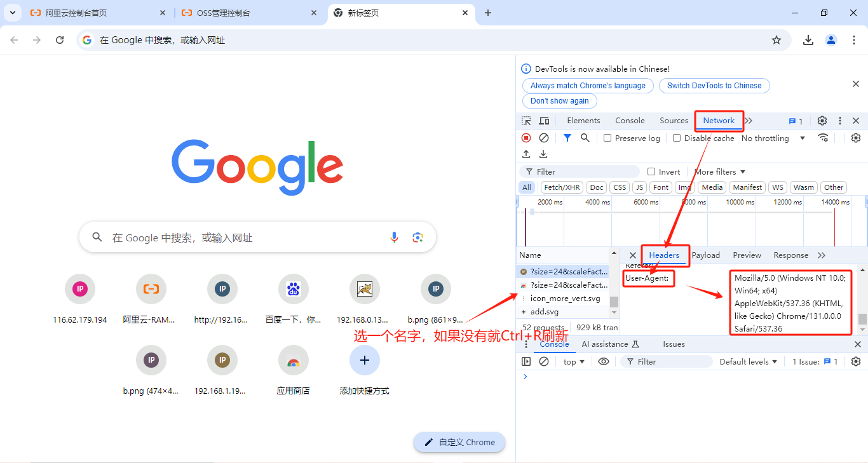Switch to AI assistance drawer tab

click(610, 344)
